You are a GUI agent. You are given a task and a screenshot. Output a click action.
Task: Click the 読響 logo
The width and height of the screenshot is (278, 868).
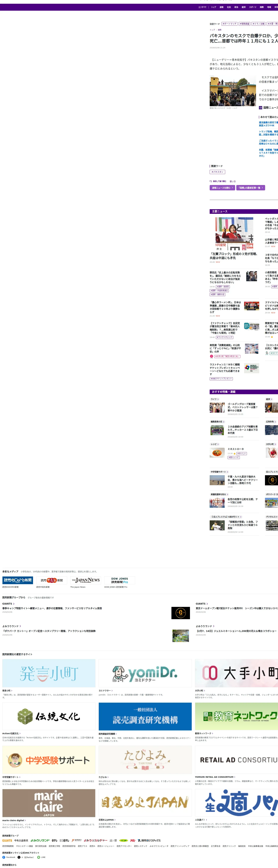(113, 840)
